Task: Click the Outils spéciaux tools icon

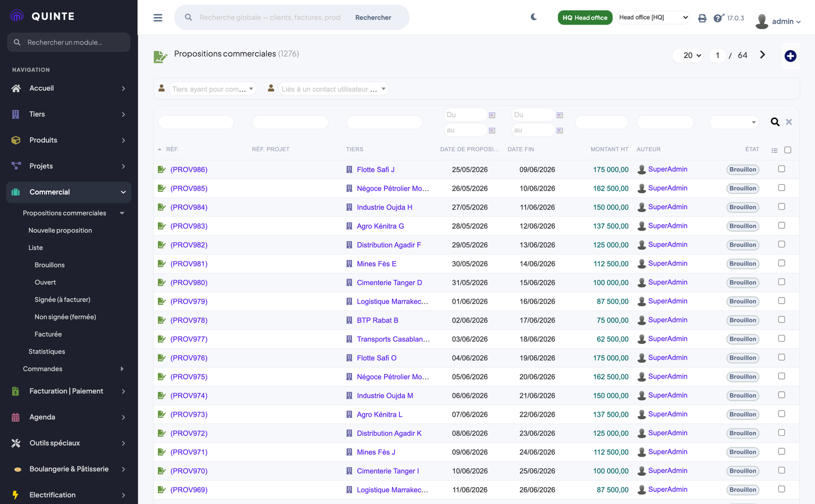Action: (16, 443)
